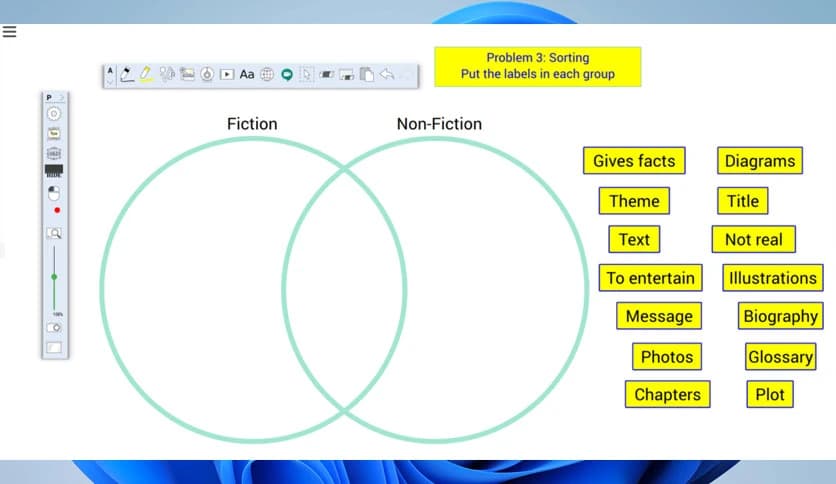Image resolution: width=836 pixels, height=484 pixels.
Task: Click the red record dot
Action: pyautogui.click(x=57, y=211)
